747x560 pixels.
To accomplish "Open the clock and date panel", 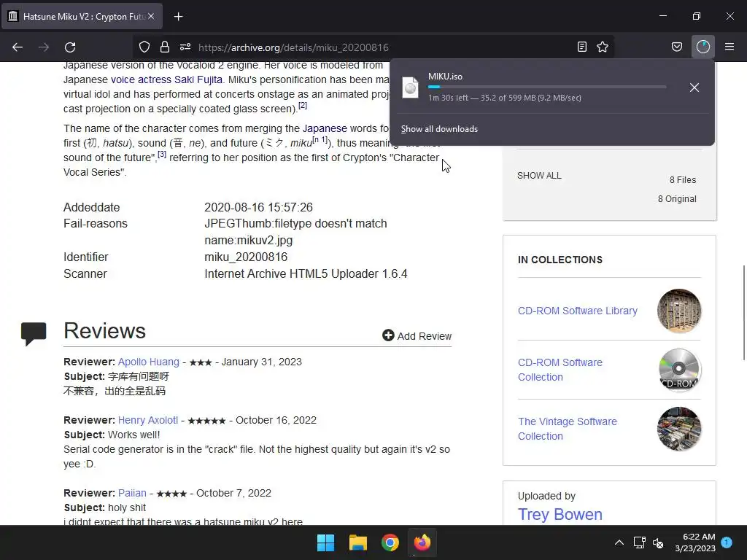I will (x=695, y=542).
